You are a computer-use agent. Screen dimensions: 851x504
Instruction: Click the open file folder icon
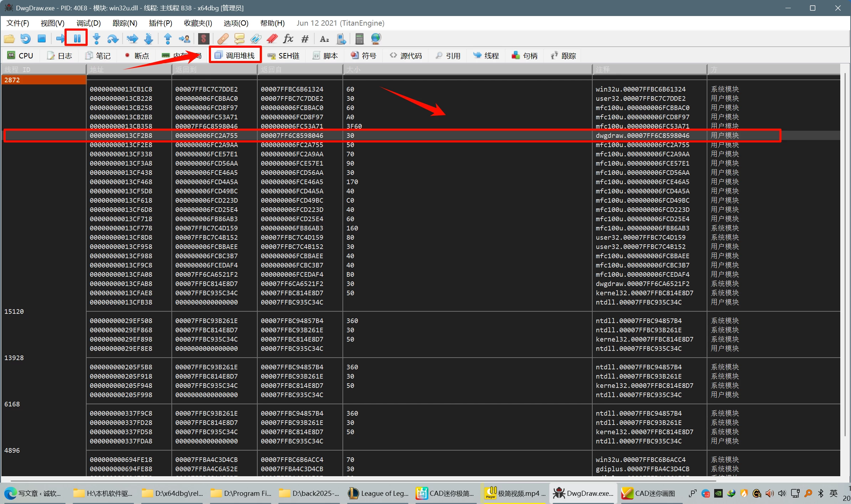(9, 38)
